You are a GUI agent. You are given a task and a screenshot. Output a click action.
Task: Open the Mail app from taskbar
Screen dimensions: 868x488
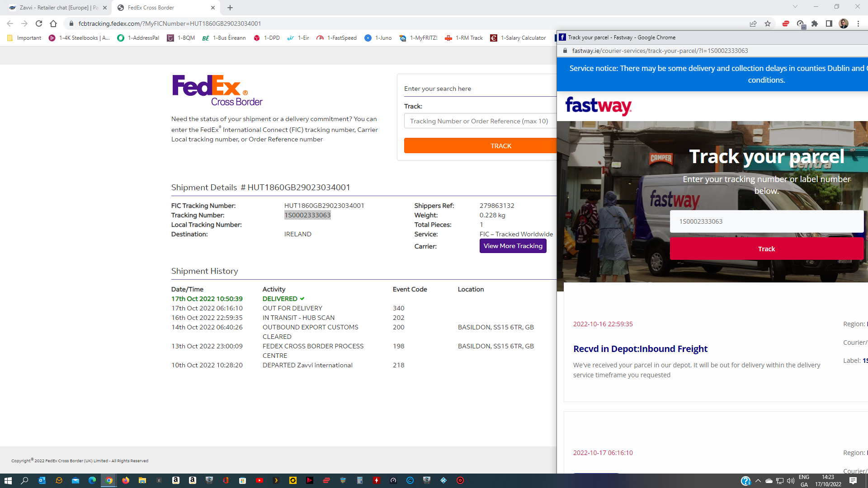coord(75,480)
